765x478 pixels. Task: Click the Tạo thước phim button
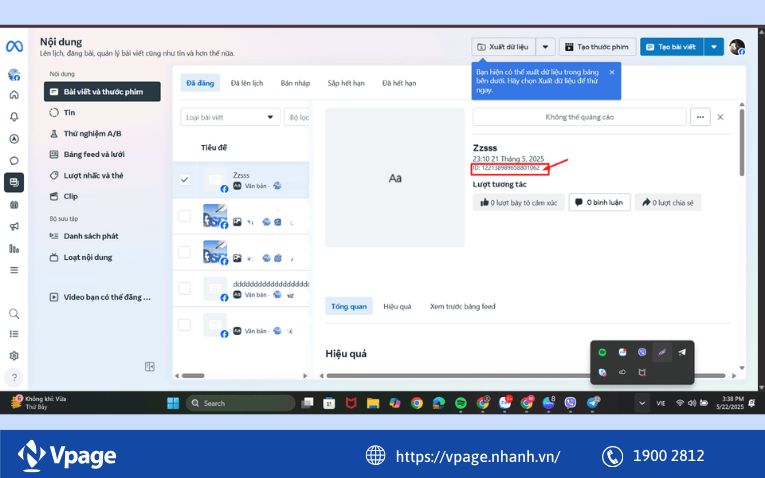point(598,47)
